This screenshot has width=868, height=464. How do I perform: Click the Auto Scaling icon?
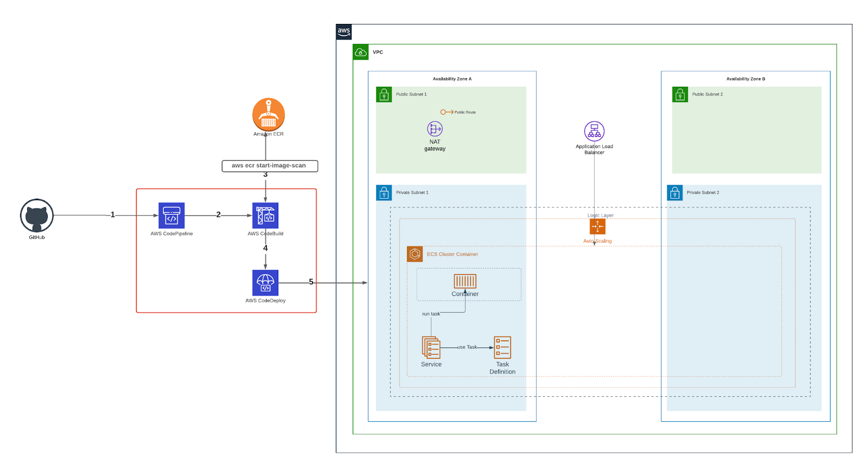[597, 226]
